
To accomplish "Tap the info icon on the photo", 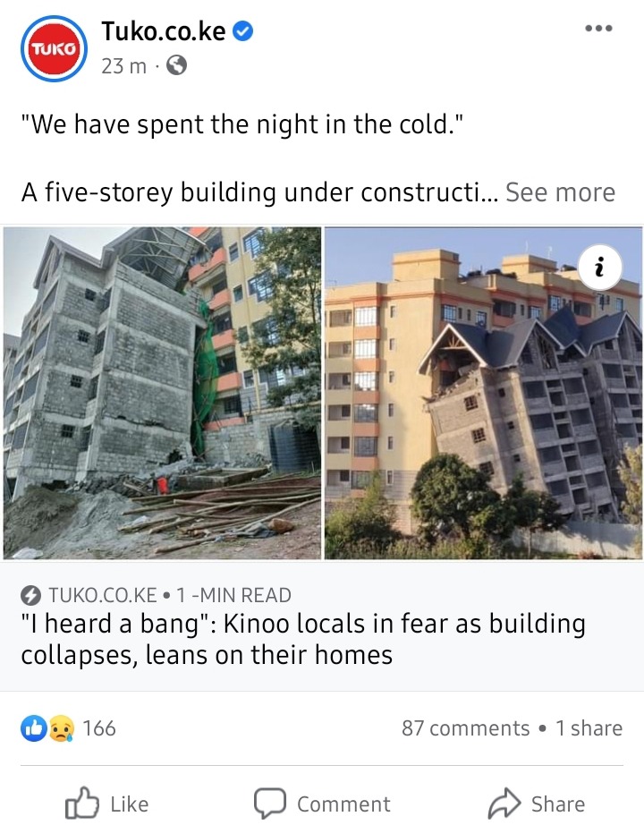I will coord(599,268).
